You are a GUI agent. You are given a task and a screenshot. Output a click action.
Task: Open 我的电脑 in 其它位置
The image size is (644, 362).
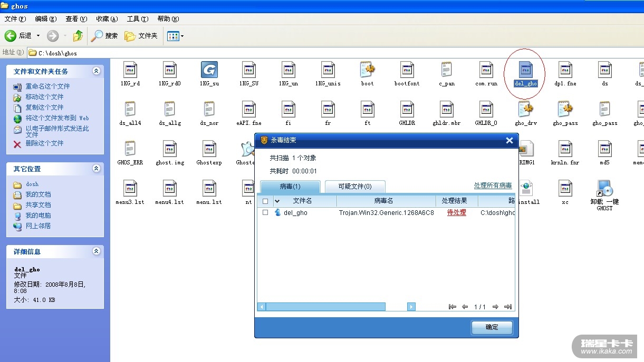39,216
